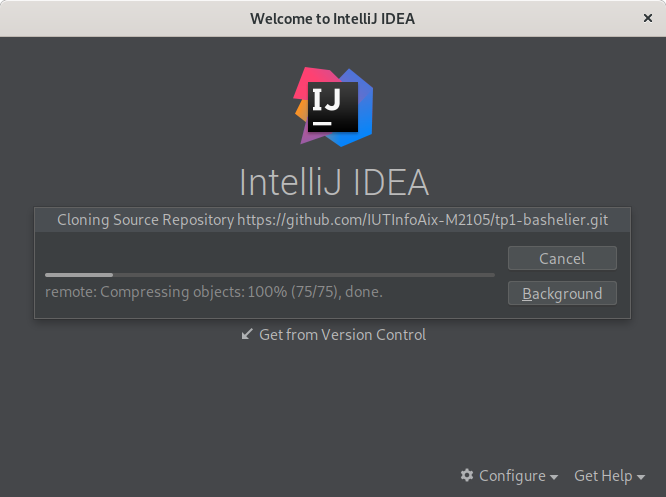Close the Welcome to IntelliJ IDEA window
This screenshot has width=666, height=497.
pos(648,18)
